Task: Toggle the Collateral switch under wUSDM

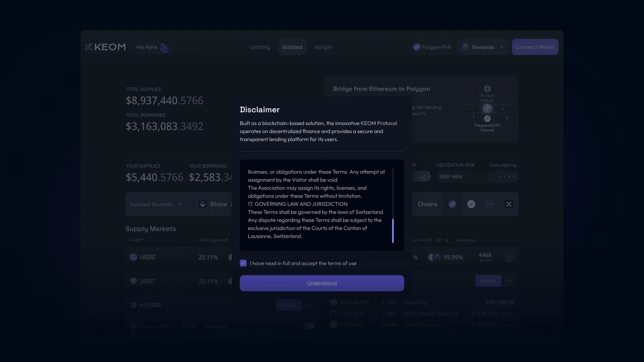Action: (x=309, y=326)
